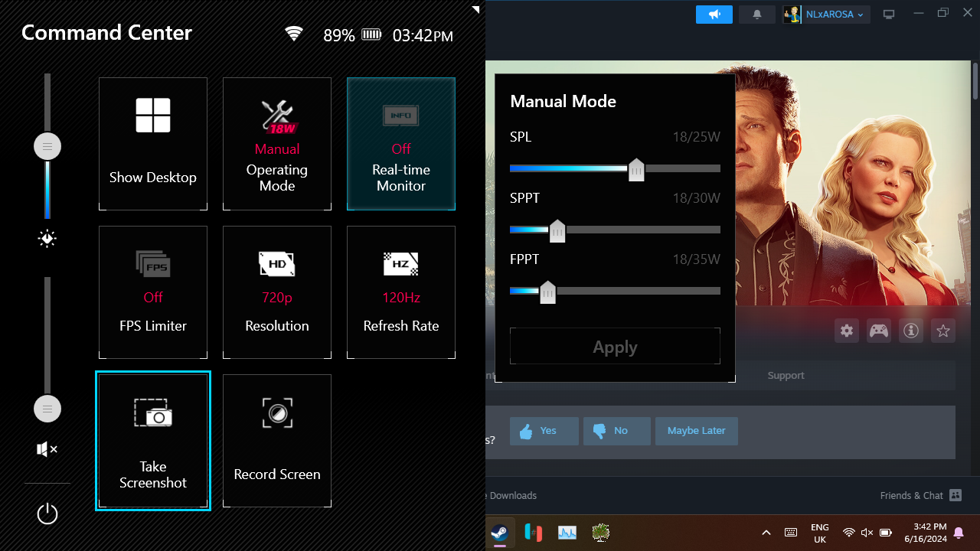The width and height of the screenshot is (980, 551).
Task: Open the Operating Mode tile
Action: [277, 144]
